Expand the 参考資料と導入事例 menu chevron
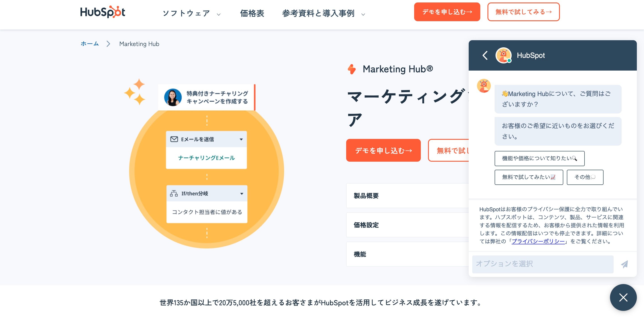This screenshot has height=318, width=644. point(363,15)
